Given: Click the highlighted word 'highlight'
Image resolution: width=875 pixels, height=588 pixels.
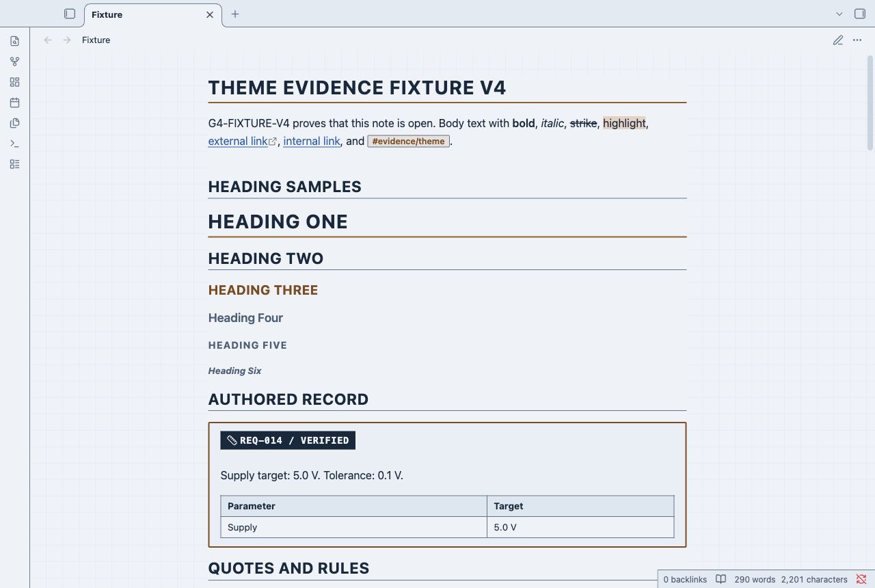Looking at the screenshot, I should coord(624,123).
